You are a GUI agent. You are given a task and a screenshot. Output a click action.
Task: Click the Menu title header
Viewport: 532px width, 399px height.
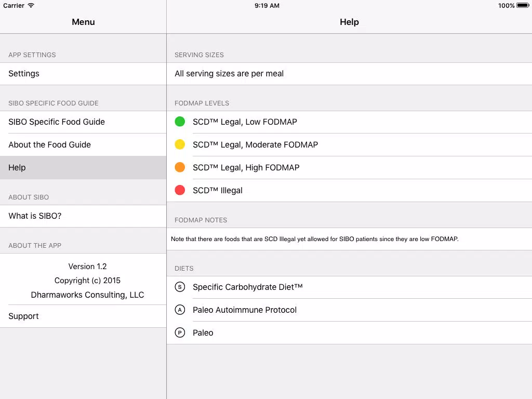(x=83, y=22)
